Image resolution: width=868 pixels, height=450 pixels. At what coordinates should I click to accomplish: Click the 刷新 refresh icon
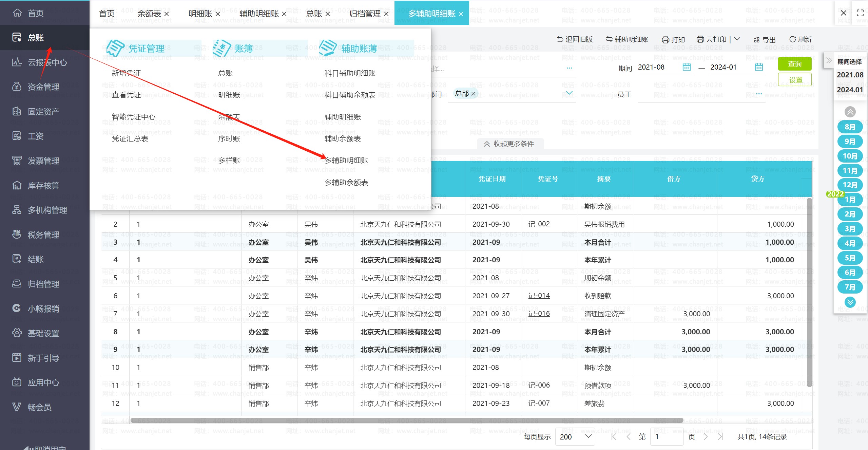click(x=792, y=39)
